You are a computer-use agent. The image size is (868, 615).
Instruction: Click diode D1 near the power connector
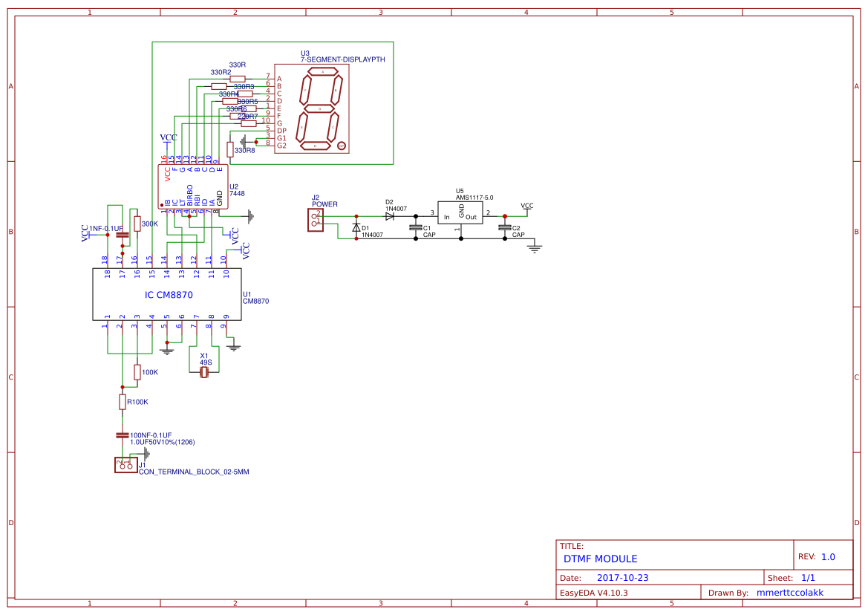pos(355,228)
